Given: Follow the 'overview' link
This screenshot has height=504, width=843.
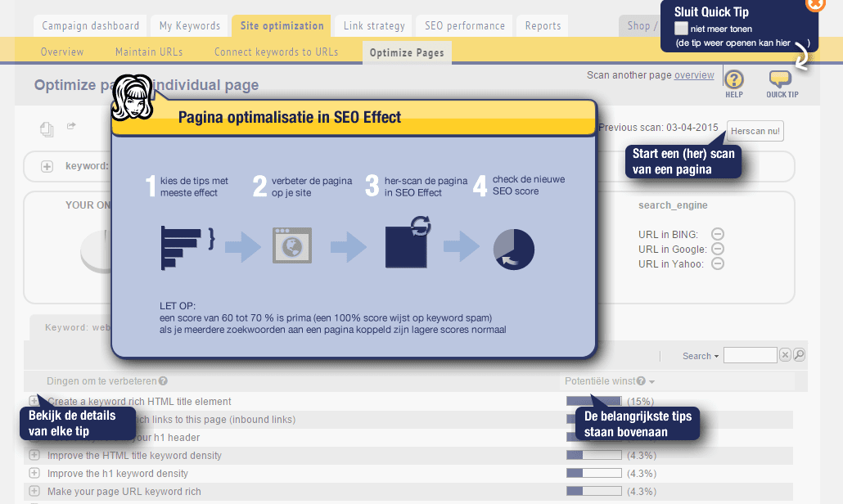Looking at the screenshot, I should click(694, 75).
